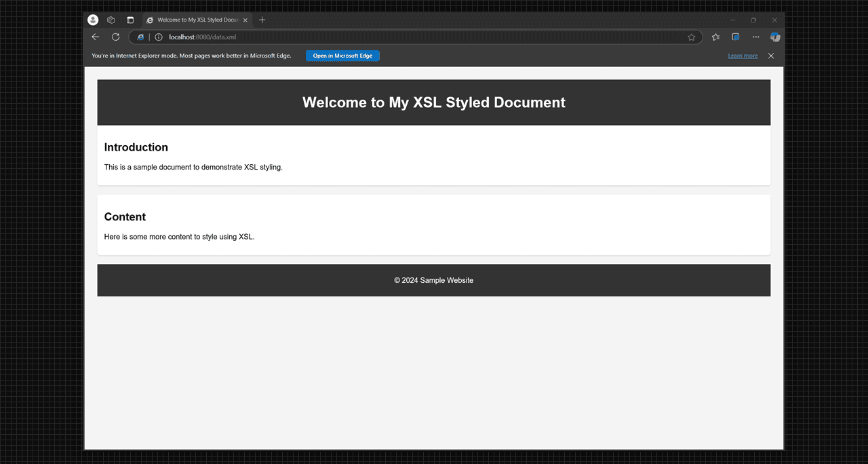Click the back navigation arrow

tap(95, 37)
